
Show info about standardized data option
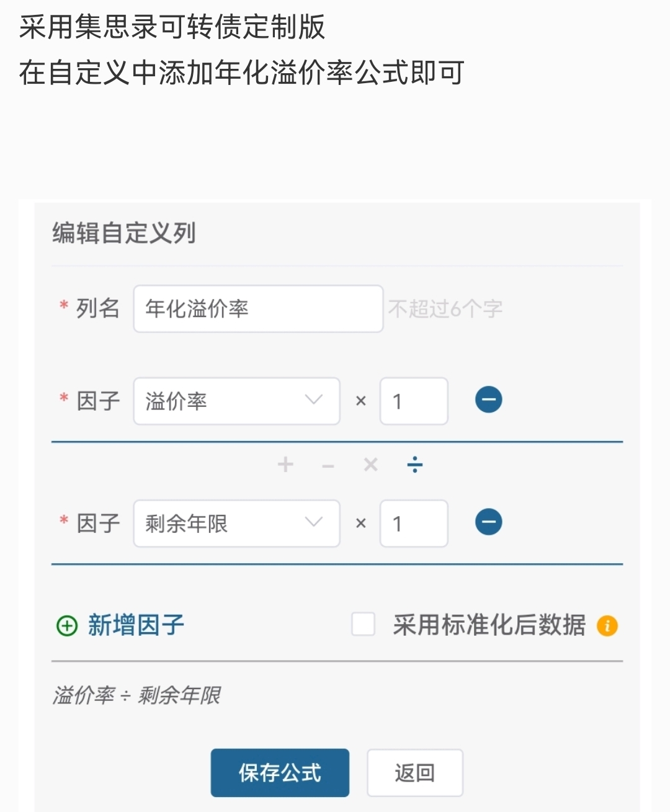tap(607, 625)
